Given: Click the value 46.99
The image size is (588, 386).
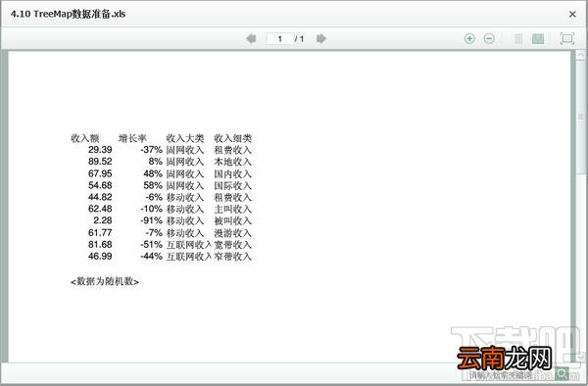Looking at the screenshot, I should (100, 257).
